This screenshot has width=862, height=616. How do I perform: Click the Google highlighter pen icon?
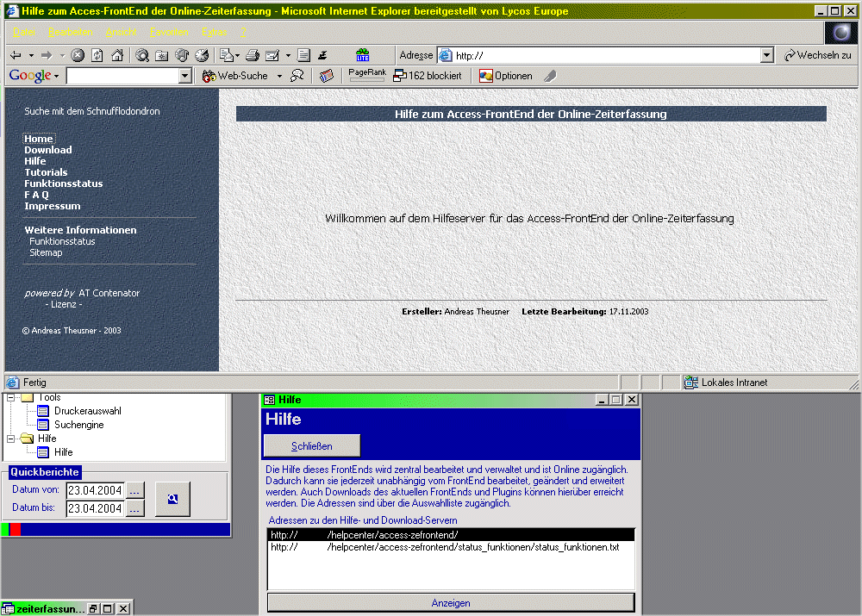coord(550,76)
